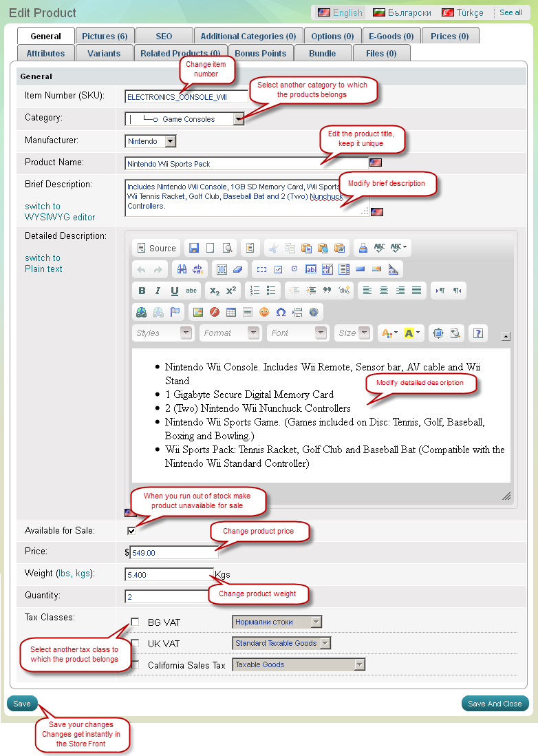Click the smiley emoticon icon
This screenshot has width=538, height=756.
[x=264, y=312]
